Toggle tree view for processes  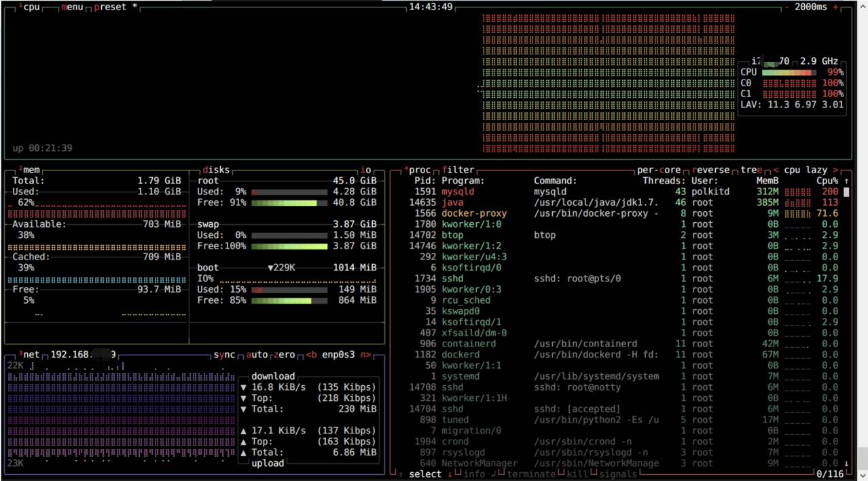click(x=751, y=170)
